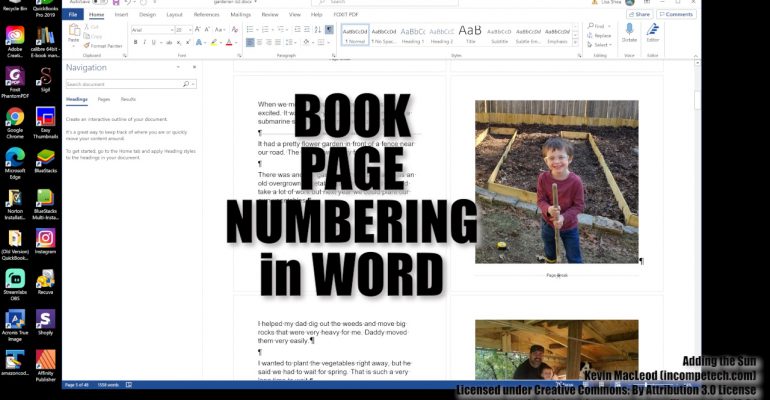The height and width of the screenshot is (400, 770).
Task: Click the Copy command
Action: click(93, 36)
